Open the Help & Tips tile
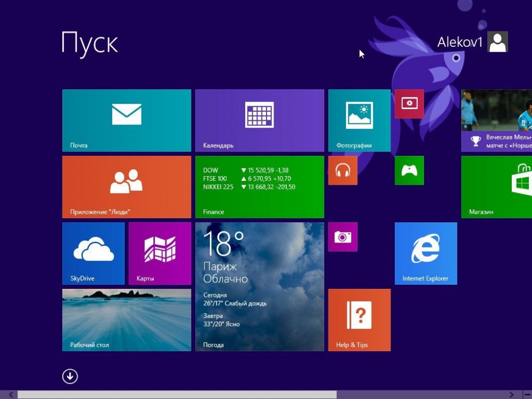The image size is (532, 399). [359, 320]
